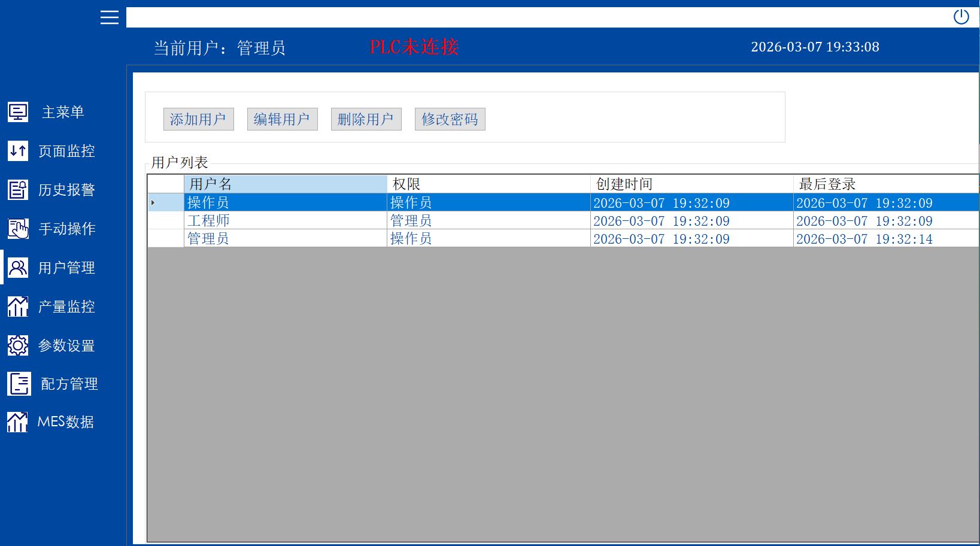Click the 产量监控 chart icon

18,307
